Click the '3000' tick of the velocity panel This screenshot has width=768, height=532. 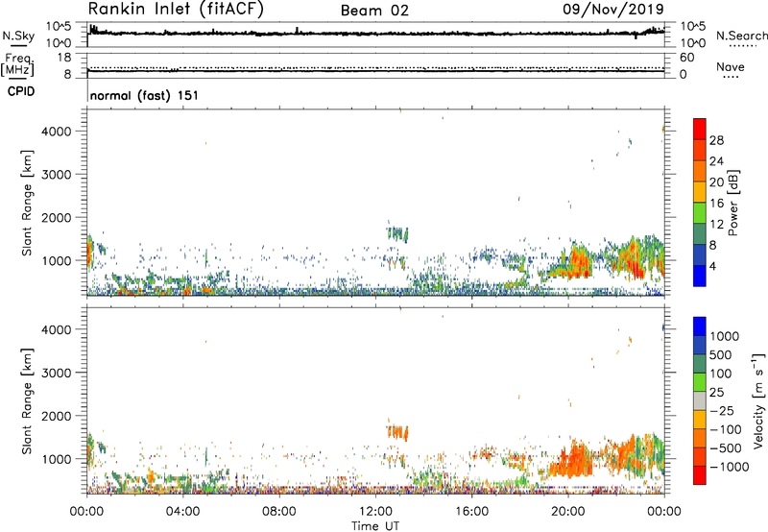(57, 373)
